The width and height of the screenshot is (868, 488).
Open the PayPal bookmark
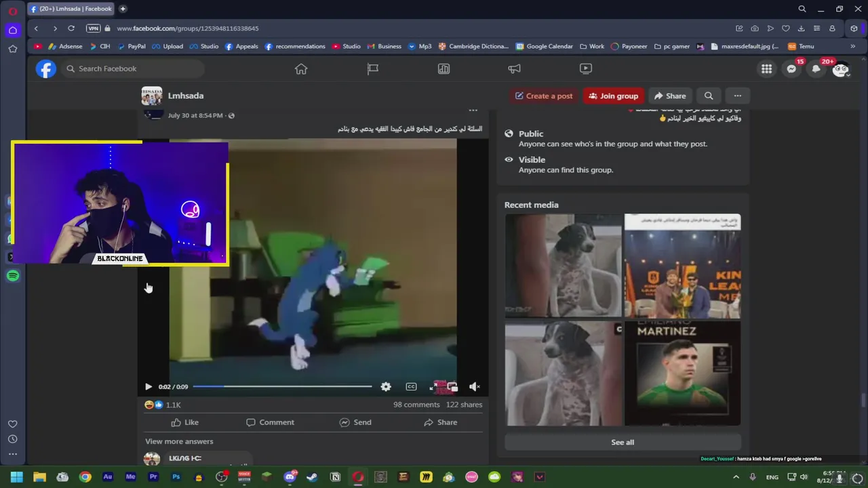pos(132,46)
